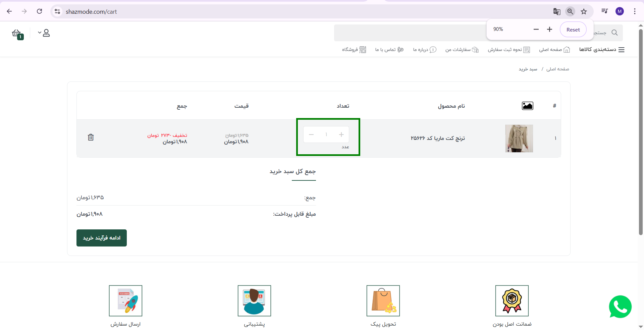Open Google Translate icon in the address bar
Screen dimensions: 644x330
557,11
